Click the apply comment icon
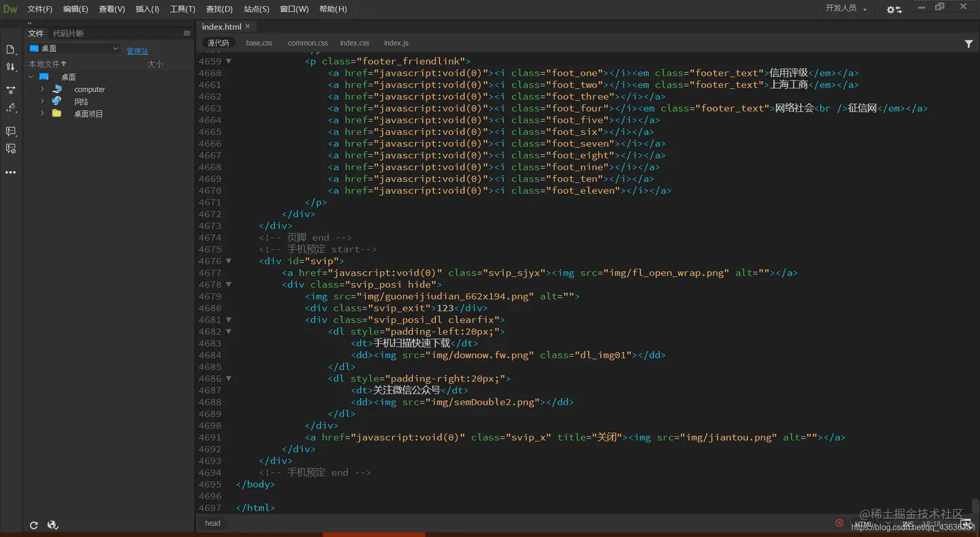The height and width of the screenshot is (537, 980). (x=10, y=132)
